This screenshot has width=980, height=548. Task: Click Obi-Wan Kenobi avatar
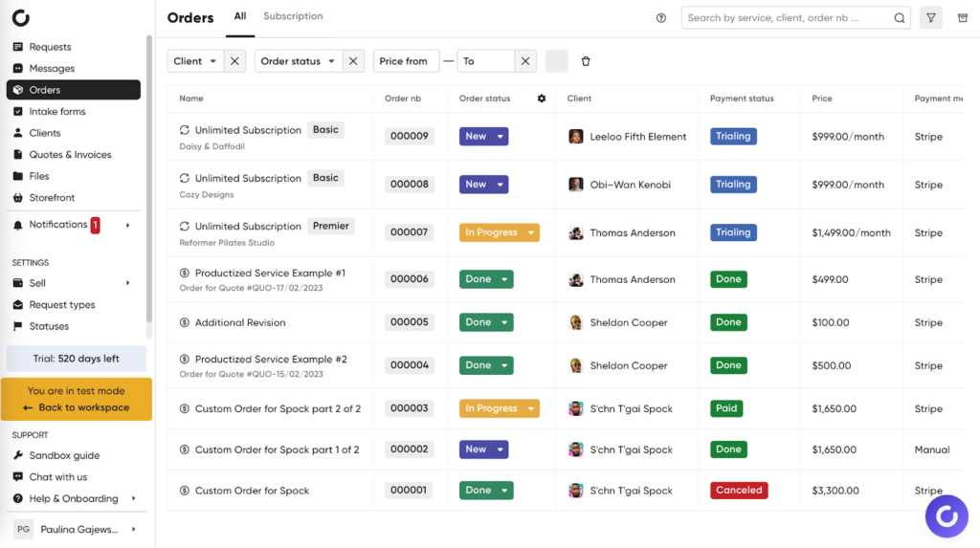click(575, 185)
